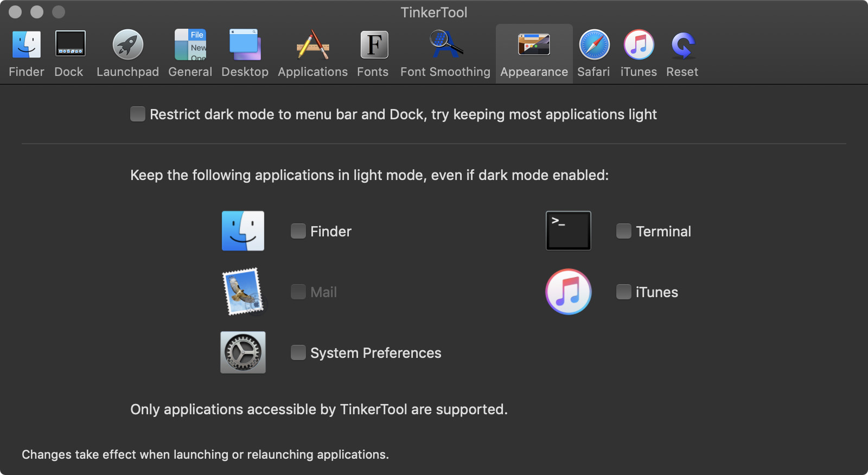Select the Appearance pane
This screenshot has height=475, width=868.
[x=534, y=53]
